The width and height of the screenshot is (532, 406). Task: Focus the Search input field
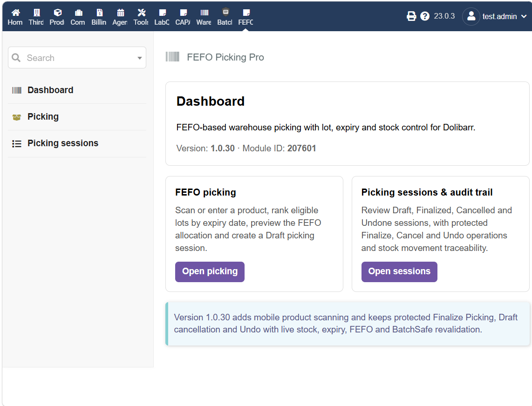point(77,58)
